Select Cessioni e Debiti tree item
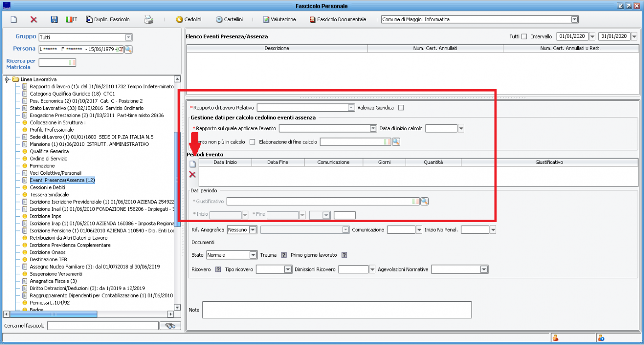Image resolution: width=644 pixels, height=345 pixels. point(47,187)
